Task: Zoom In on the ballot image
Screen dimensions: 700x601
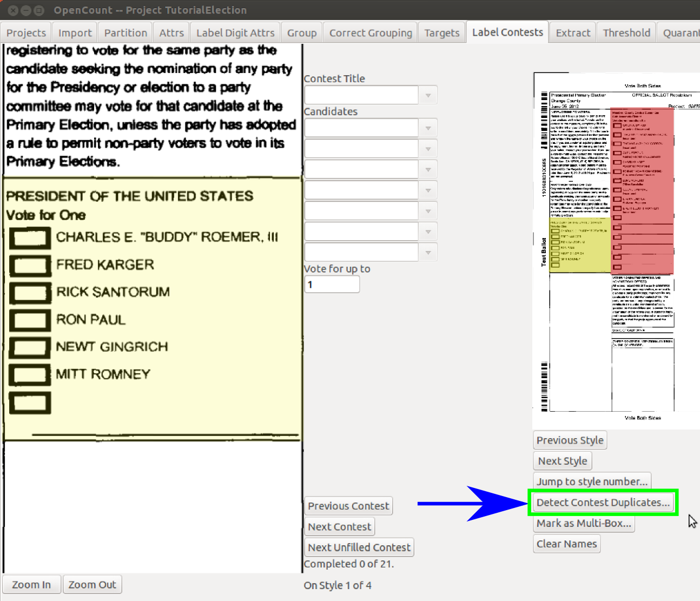Action: pyautogui.click(x=31, y=585)
